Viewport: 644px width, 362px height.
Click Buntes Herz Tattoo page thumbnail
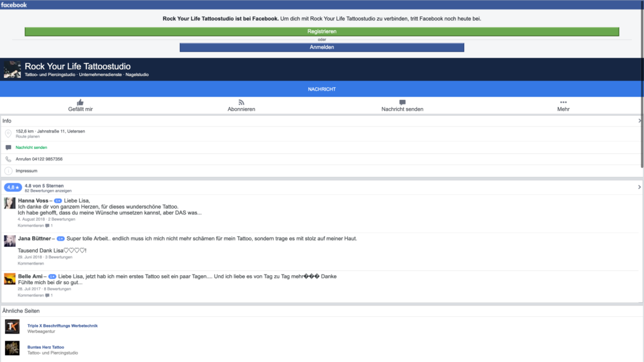click(x=12, y=348)
